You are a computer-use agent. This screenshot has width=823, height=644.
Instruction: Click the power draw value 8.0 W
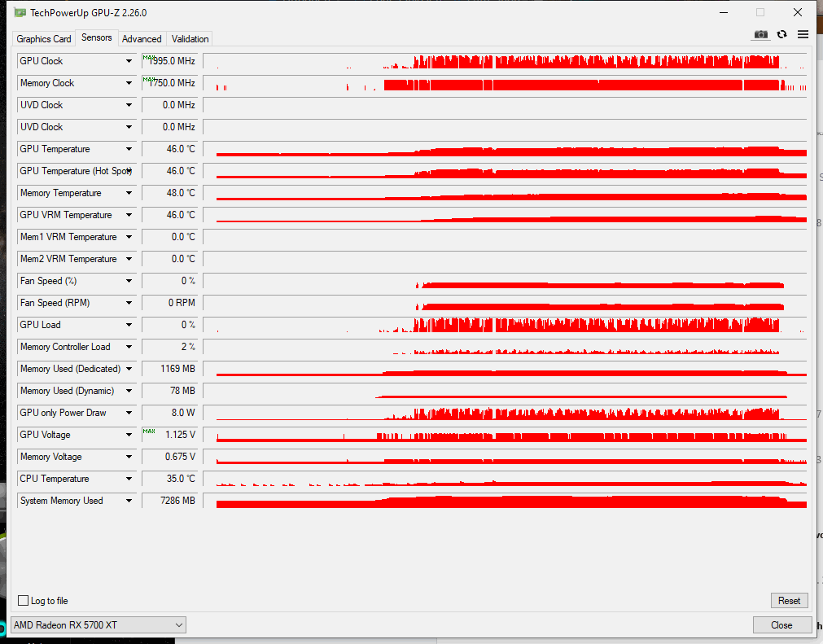click(x=170, y=413)
